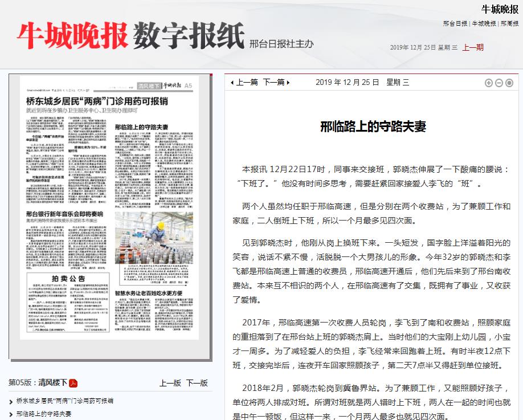The height and width of the screenshot is (420, 523).
Task: Click the paragraph starting 见到郭晓杰时
Action: coord(371,271)
